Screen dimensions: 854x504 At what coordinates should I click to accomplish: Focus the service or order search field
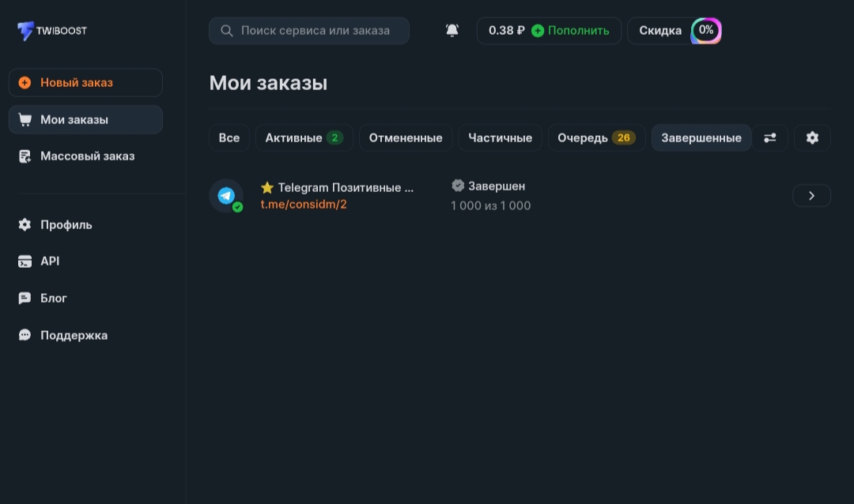[316, 31]
